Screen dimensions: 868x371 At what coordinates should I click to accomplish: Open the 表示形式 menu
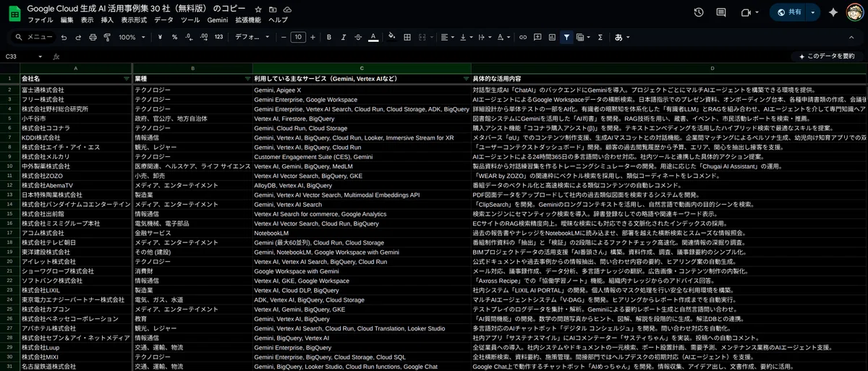(134, 20)
